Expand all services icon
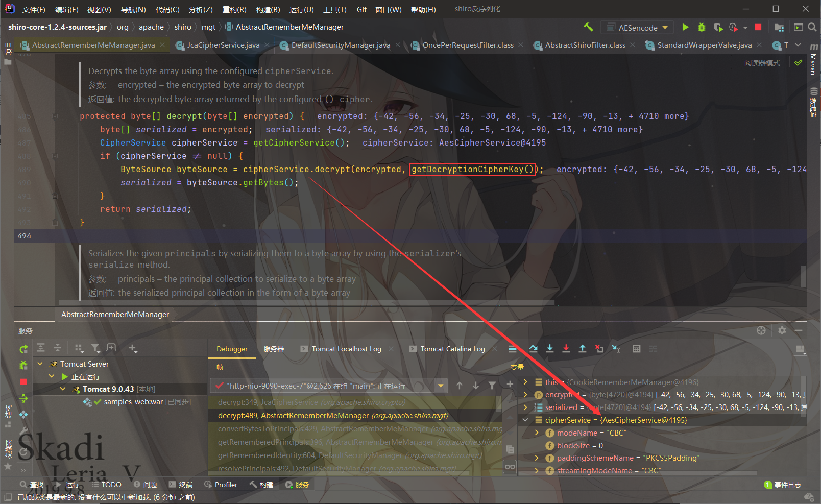Image resolution: width=821 pixels, height=504 pixels. (41, 348)
